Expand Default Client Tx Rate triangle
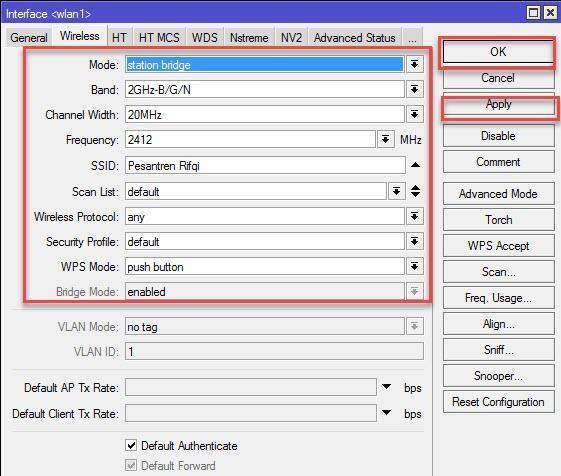 click(x=386, y=413)
